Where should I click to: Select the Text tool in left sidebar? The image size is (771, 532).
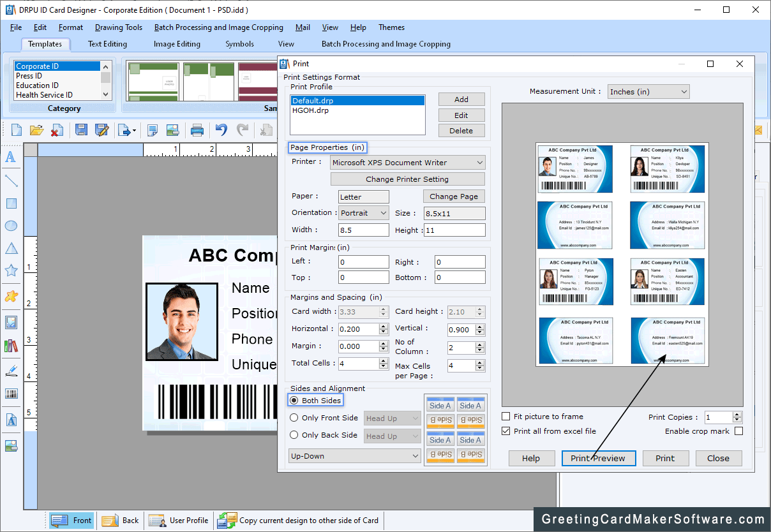[x=11, y=158]
